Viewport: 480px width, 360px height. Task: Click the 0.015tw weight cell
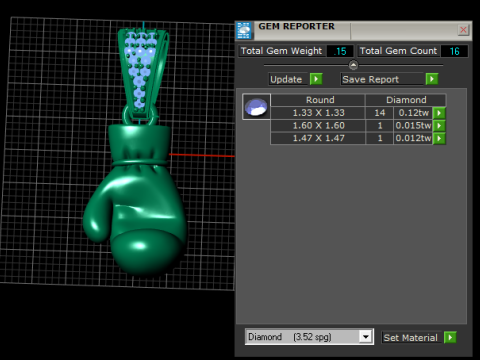413,126
